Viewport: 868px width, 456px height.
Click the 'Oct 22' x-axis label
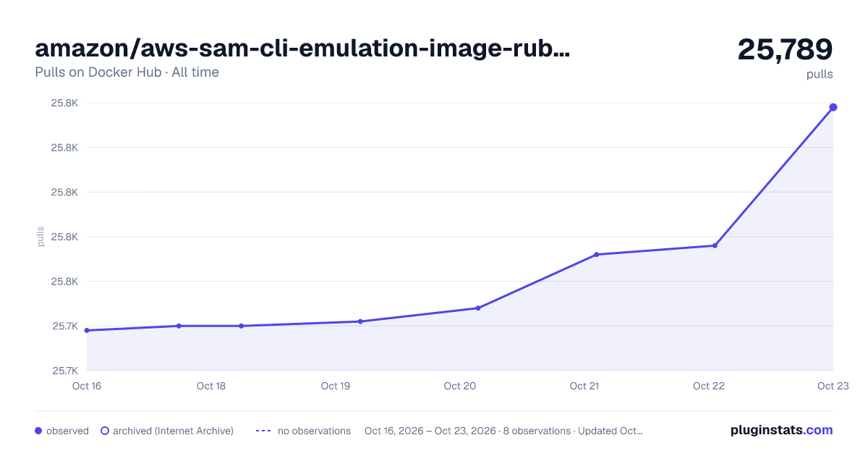click(709, 386)
